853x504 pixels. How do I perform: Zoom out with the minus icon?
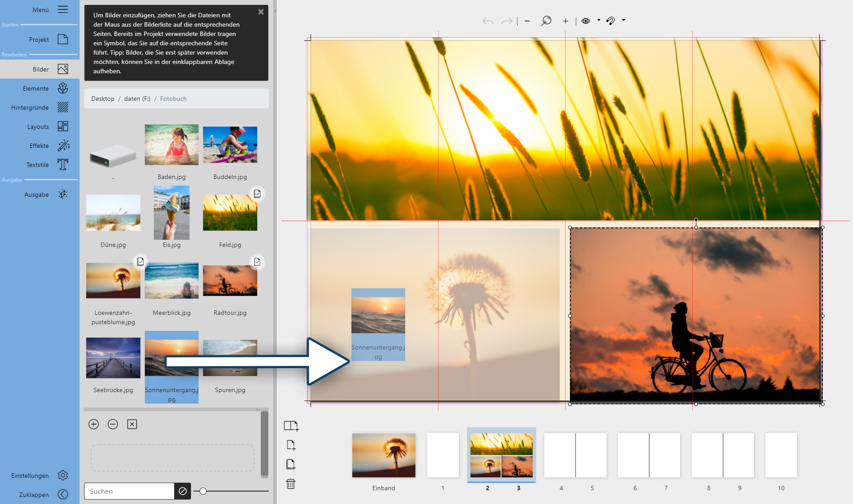point(527,21)
